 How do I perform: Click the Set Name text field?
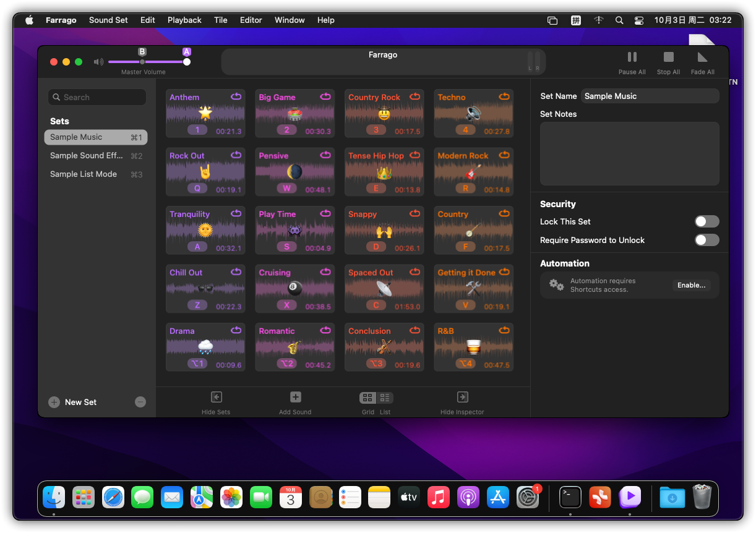(650, 96)
